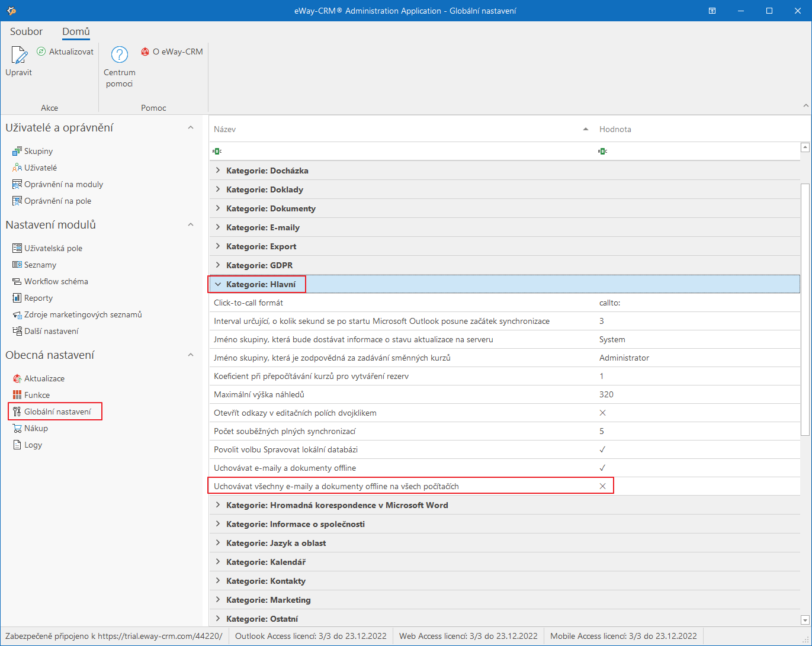
Task: Click Zdroje marketingových seznamů icon
Action: tap(17, 314)
